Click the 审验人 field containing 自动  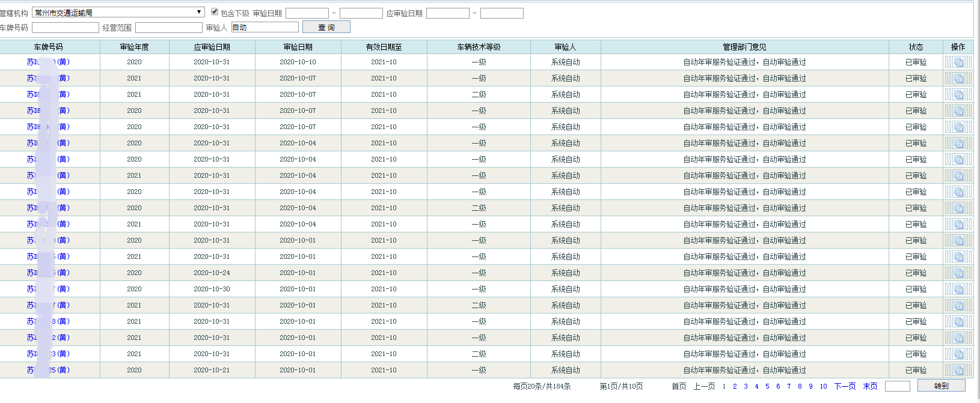click(265, 28)
